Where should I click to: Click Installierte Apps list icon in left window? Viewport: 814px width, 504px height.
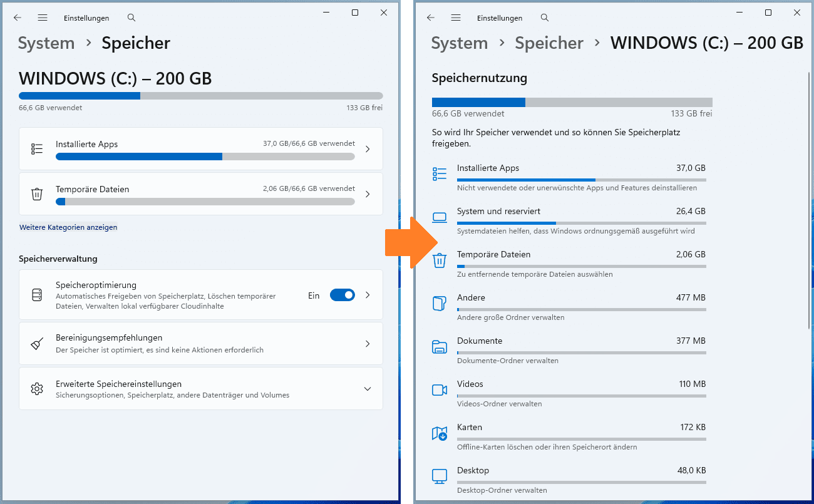coord(37,149)
